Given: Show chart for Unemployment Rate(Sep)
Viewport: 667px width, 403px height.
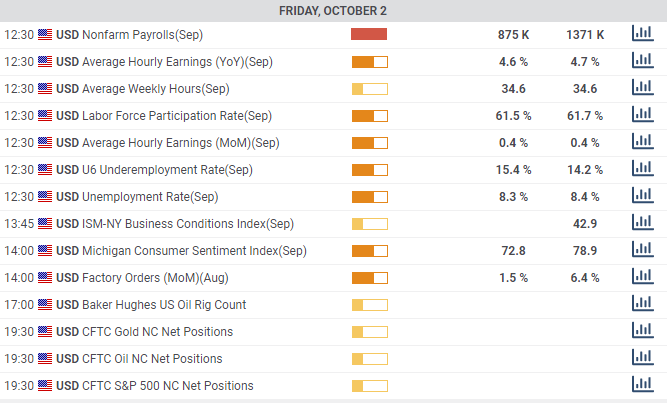Looking at the screenshot, I should pyautogui.click(x=641, y=196).
